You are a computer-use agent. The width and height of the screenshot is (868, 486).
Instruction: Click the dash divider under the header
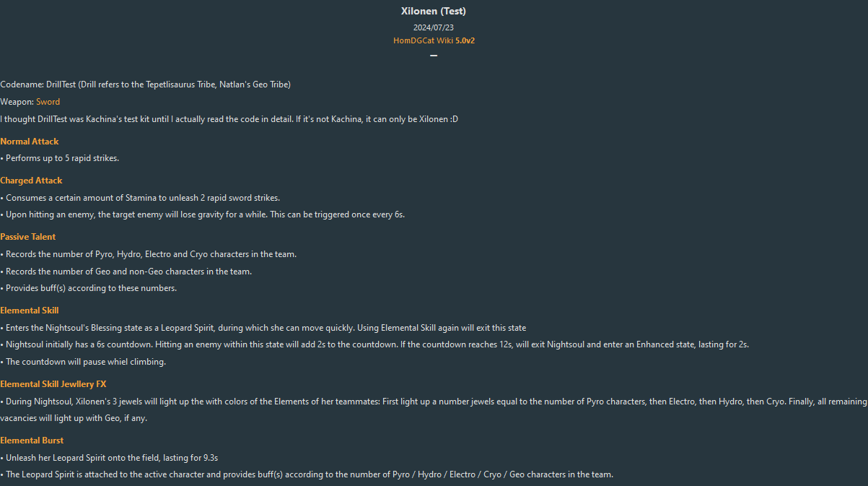click(x=434, y=56)
